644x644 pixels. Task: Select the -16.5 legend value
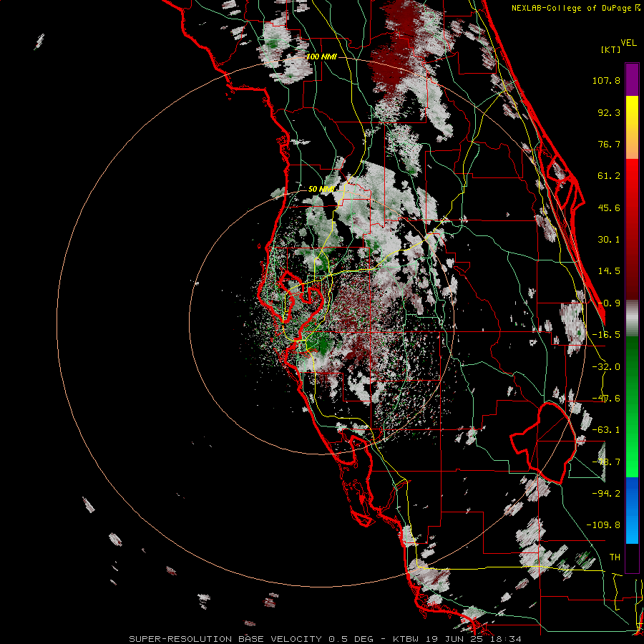pos(606,335)
